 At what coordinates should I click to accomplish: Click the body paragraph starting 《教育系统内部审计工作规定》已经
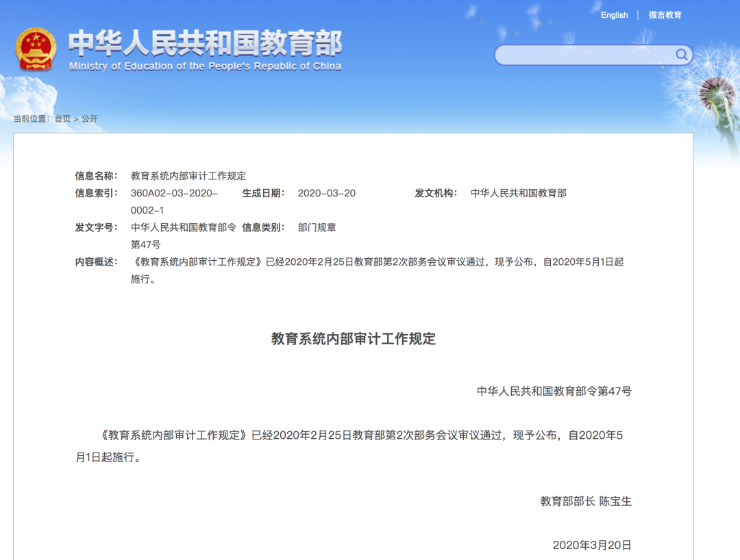tap(349, 446)
